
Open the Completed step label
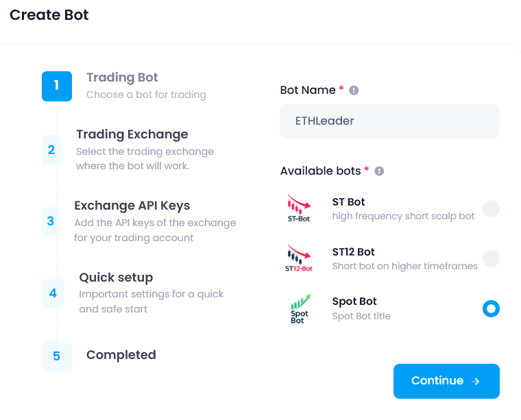click(121, 355)
